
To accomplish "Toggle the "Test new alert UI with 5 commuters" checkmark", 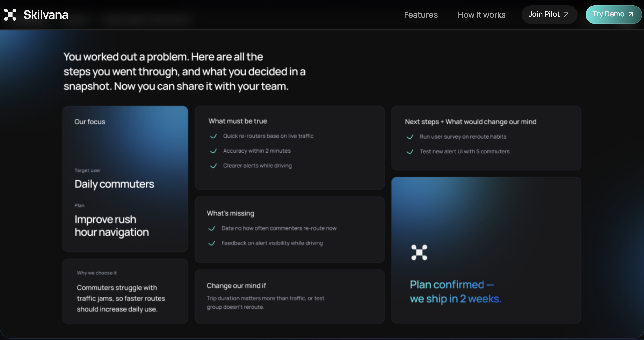I will tap(410, 152).
